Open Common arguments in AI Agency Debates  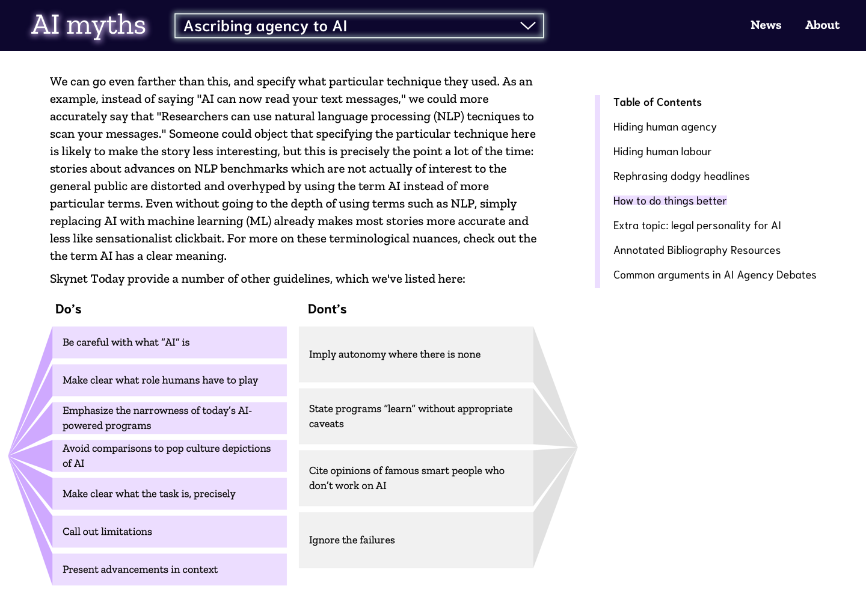coord(714,275)
